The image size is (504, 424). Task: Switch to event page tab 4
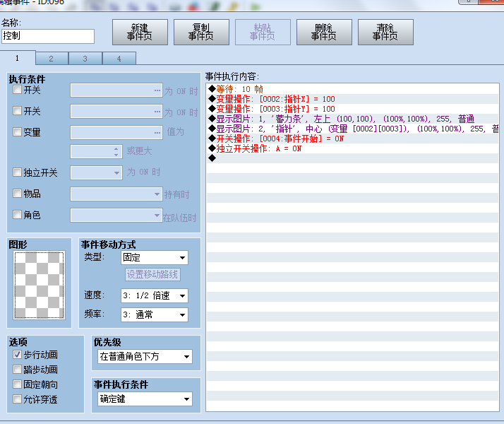119,59
